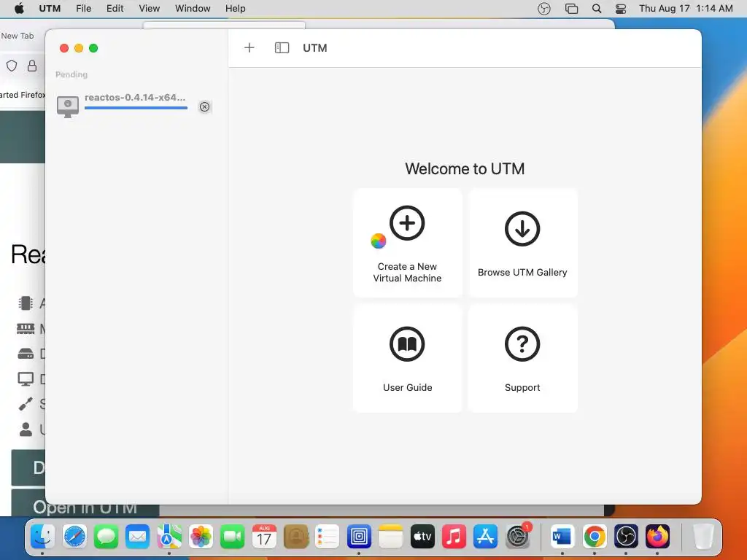This screenshot has height=560, width=747.
Task: Click the plus icon in UTM toolbar
Action: coord(249,47)
